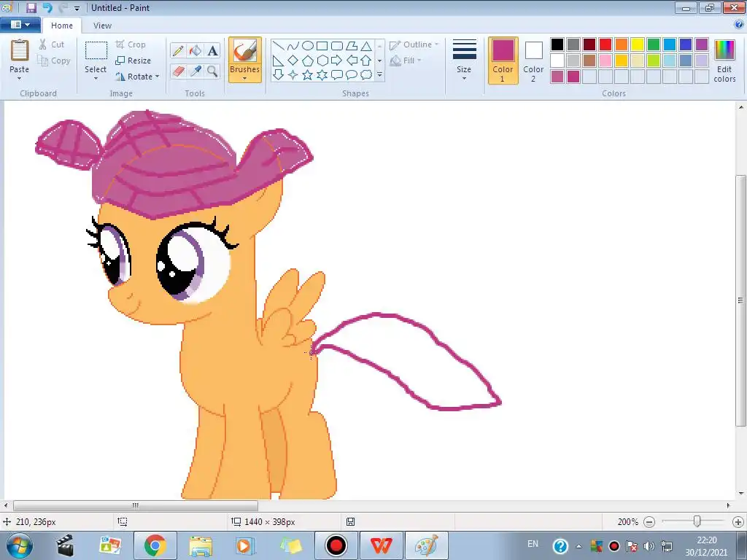
Task: Click the Undo arrow in title bar
Action: (x=47, y=7)
